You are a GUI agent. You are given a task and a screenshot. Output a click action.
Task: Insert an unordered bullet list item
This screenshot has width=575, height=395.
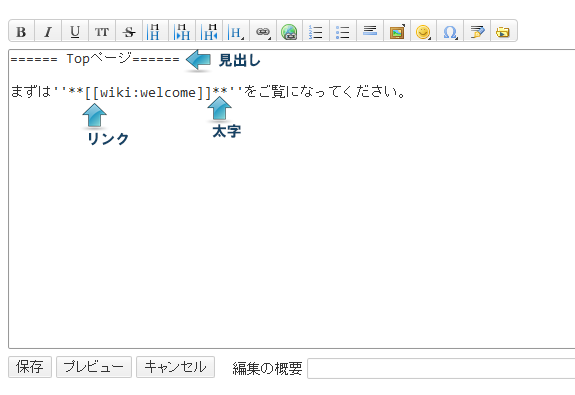pyautogui.click(x=343, y=32)
